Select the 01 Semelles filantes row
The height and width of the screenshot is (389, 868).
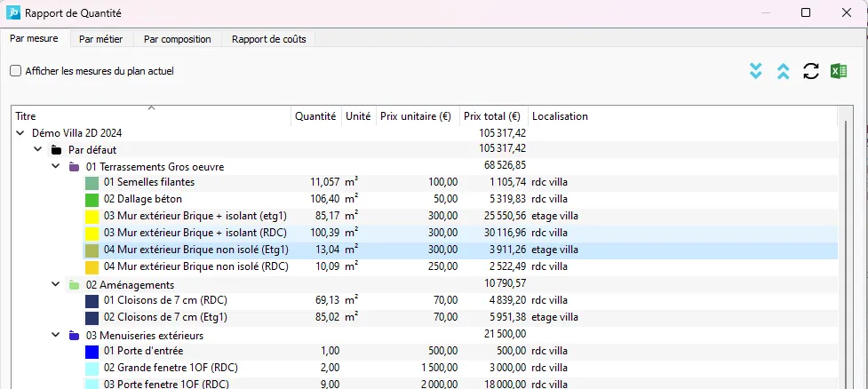pos(149,182)
